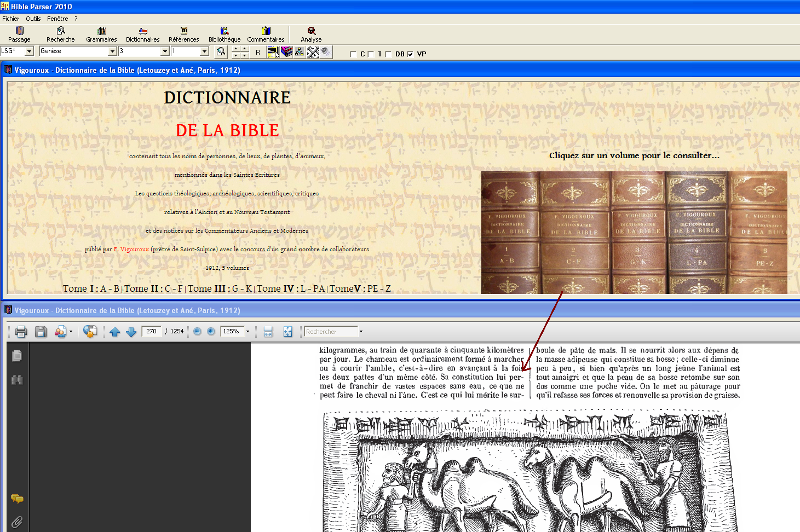Save the PDF with floppy disk icon

click(x=41, y=331)
